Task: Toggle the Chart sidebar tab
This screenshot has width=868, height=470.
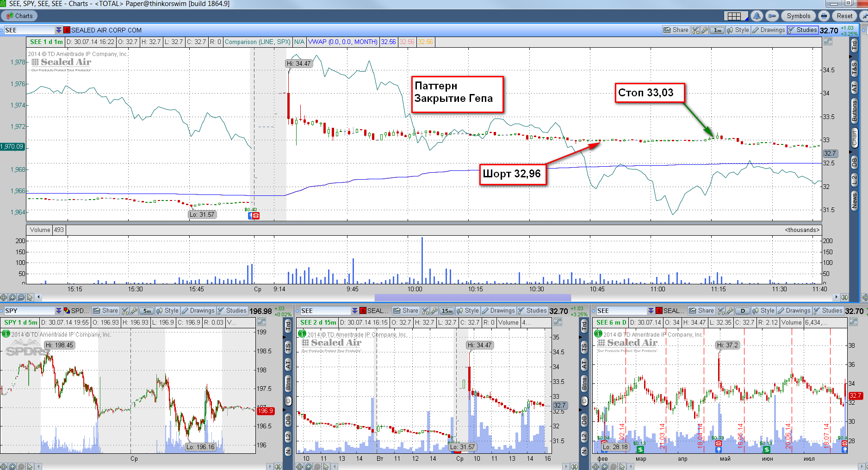Action: coord(854,138)
